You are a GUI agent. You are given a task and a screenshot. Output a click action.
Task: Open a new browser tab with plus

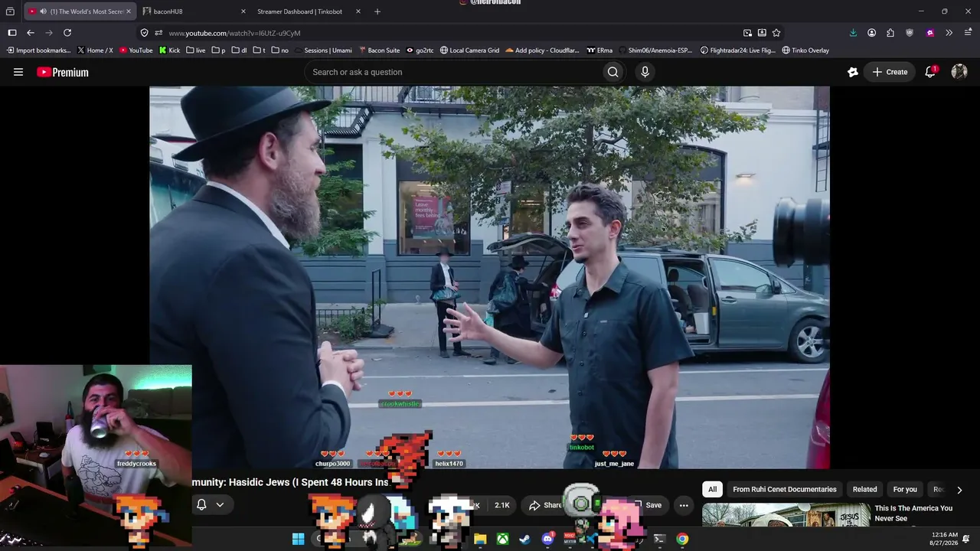377,11
